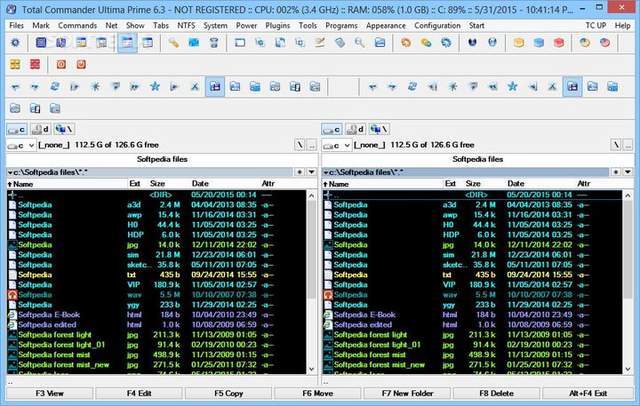Open the TC UP menu
Viewport: 640px width, 406px height.
coord(596,25)
